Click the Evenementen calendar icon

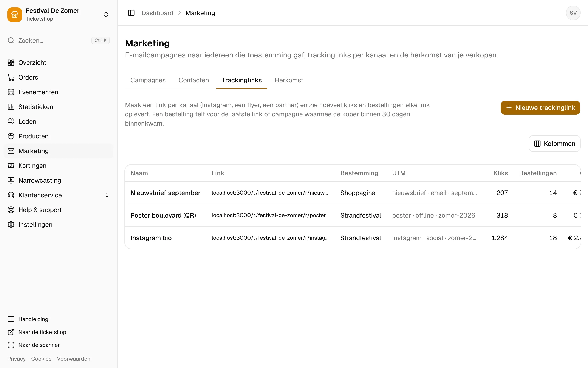coord(11,92)
